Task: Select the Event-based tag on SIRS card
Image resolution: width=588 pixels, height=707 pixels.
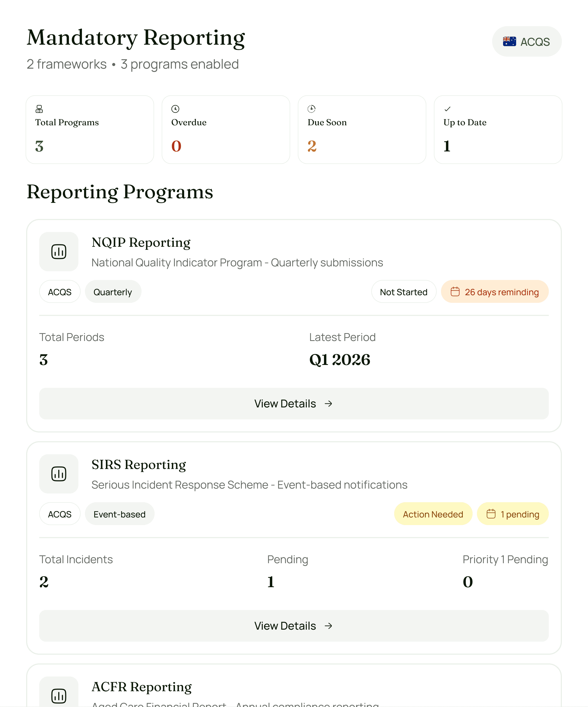Action: click(120, 514)
